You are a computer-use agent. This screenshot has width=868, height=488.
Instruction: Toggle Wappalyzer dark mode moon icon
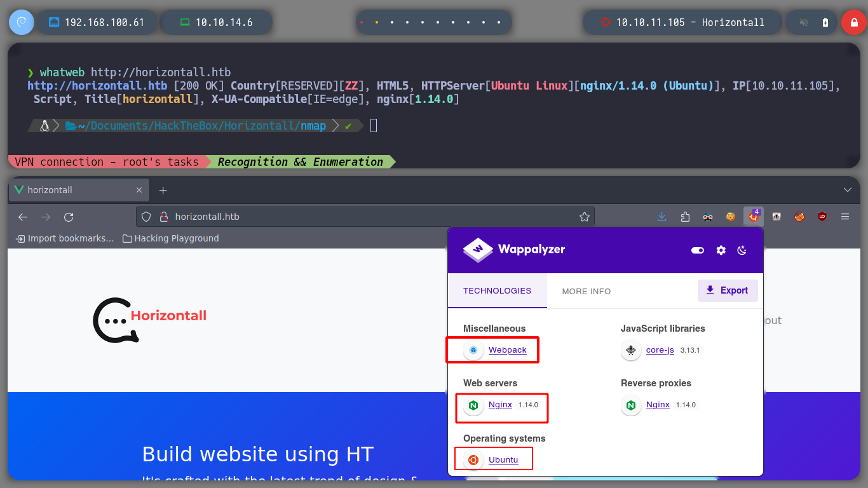click(x=742, y=250)
